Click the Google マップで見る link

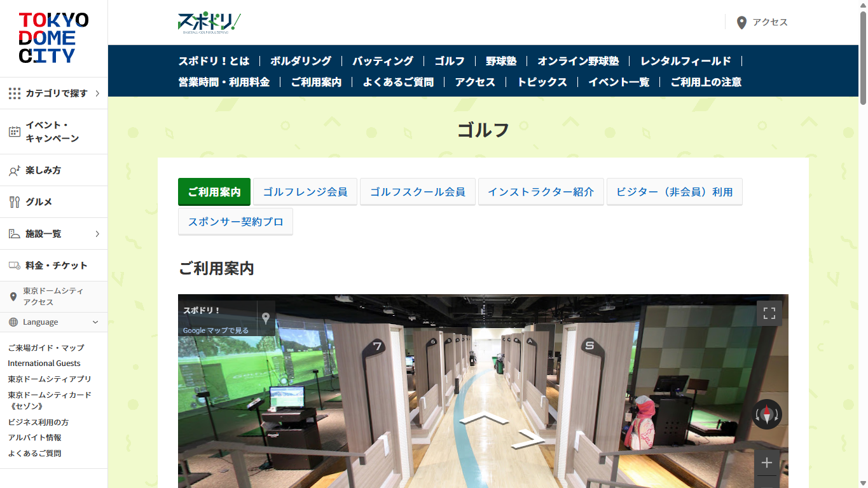click(216, 330)
